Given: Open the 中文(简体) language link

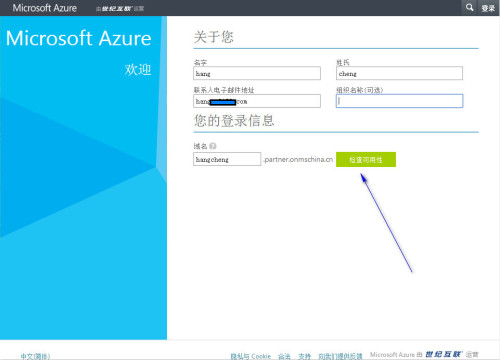Looking at the screenshot, I should pyautogui.click(x=35, y=356).
